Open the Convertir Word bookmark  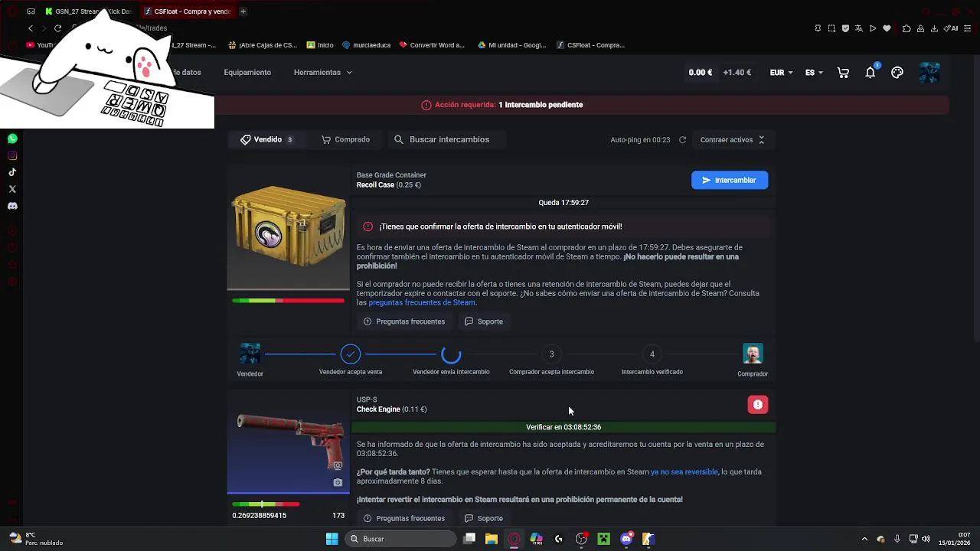(432, 45)
